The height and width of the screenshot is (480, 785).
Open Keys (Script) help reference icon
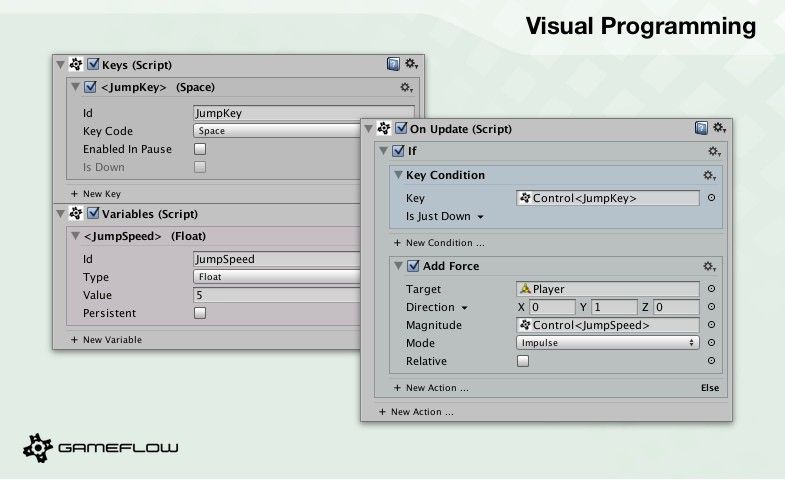click(x=394, y=64)
